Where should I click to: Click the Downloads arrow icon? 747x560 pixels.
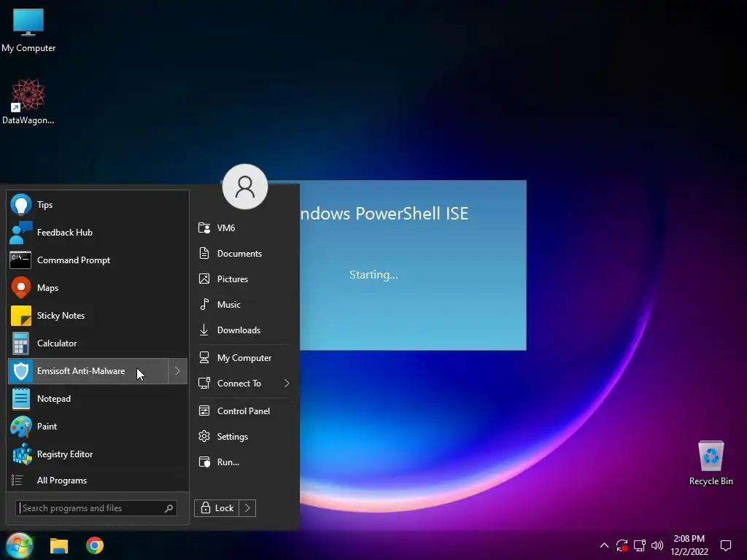(x=204, y=330)
